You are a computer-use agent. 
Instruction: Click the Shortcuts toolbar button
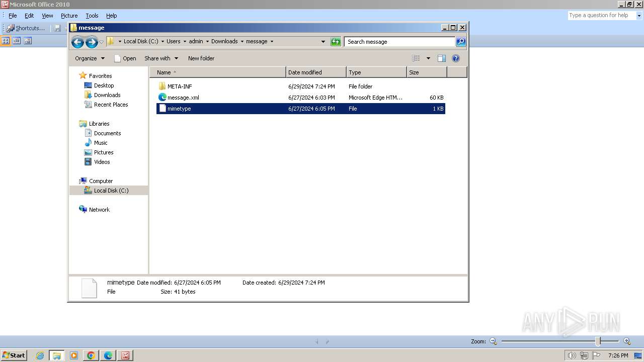coord(26,28)
